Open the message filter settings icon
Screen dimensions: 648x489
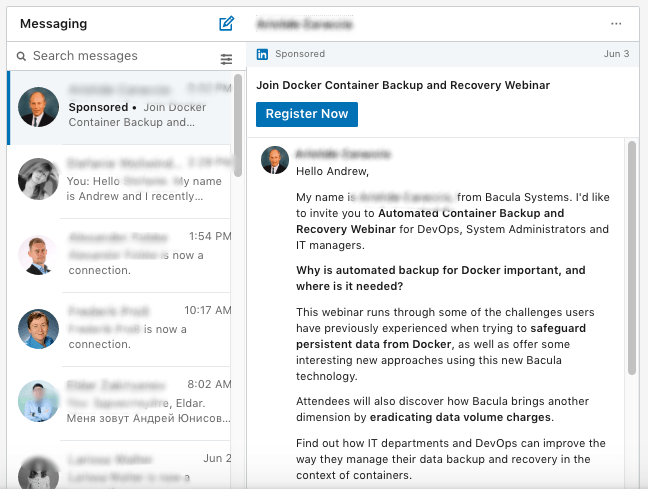coord(226,59)
